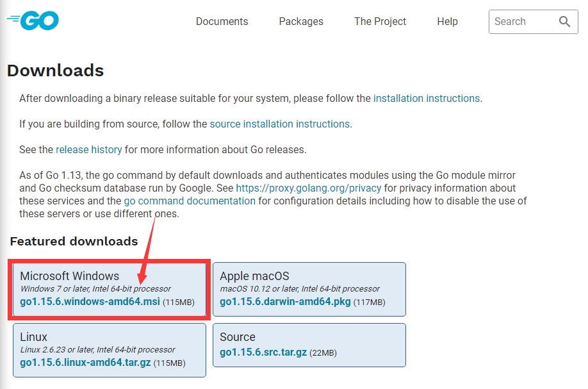588x389 pixels.
Task: Select the Microsoft Windows card heading
Action: pos(69,276)
